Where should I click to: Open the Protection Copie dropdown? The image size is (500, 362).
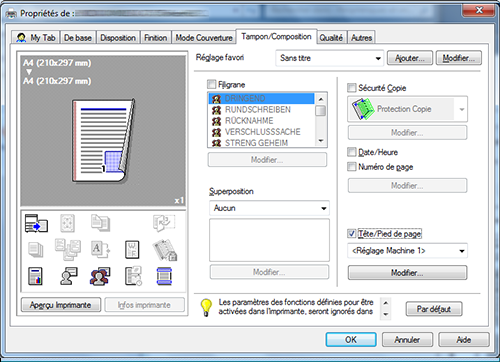click(x=407, y=109)
